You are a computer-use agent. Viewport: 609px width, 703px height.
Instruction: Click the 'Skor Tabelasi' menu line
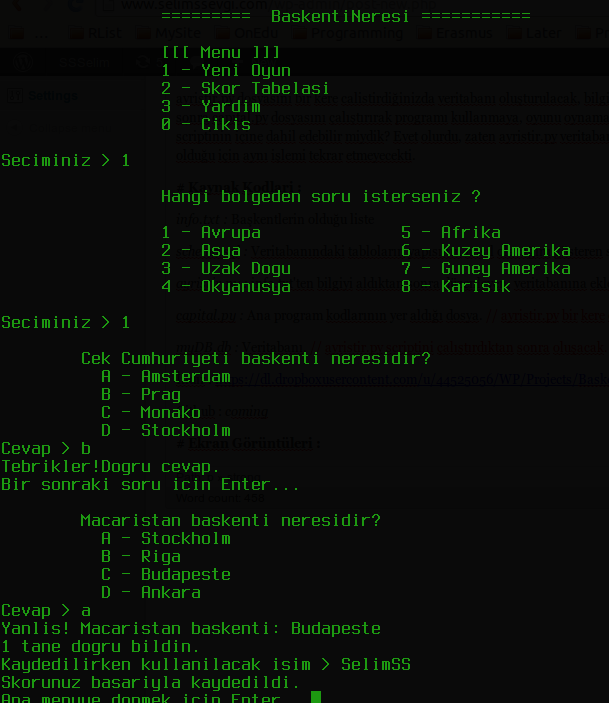click(245, 88)
